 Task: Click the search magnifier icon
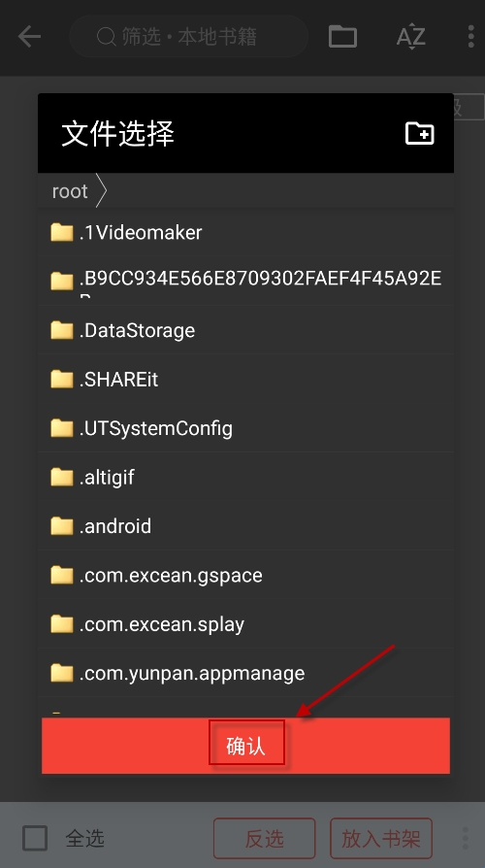click(106, 37)
